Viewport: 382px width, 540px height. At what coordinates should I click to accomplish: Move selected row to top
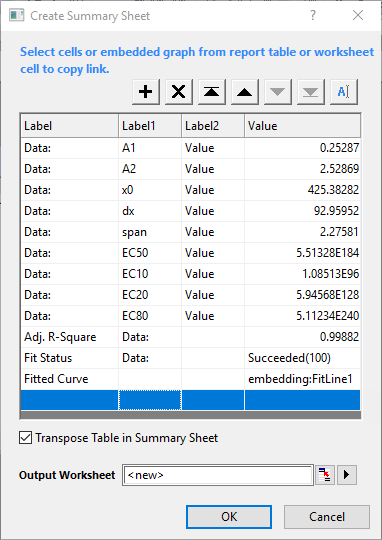point(211,92)
